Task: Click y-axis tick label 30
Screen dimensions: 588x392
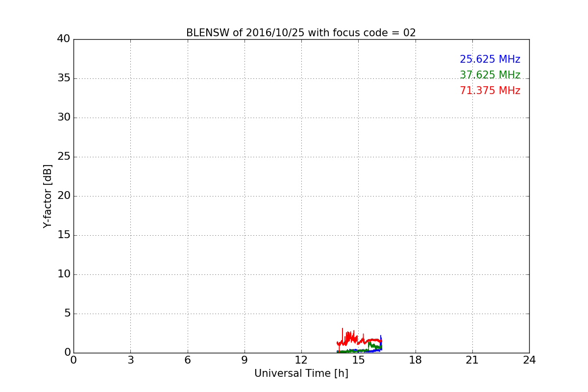Action: pyautogui.click(x=64, y=118)
